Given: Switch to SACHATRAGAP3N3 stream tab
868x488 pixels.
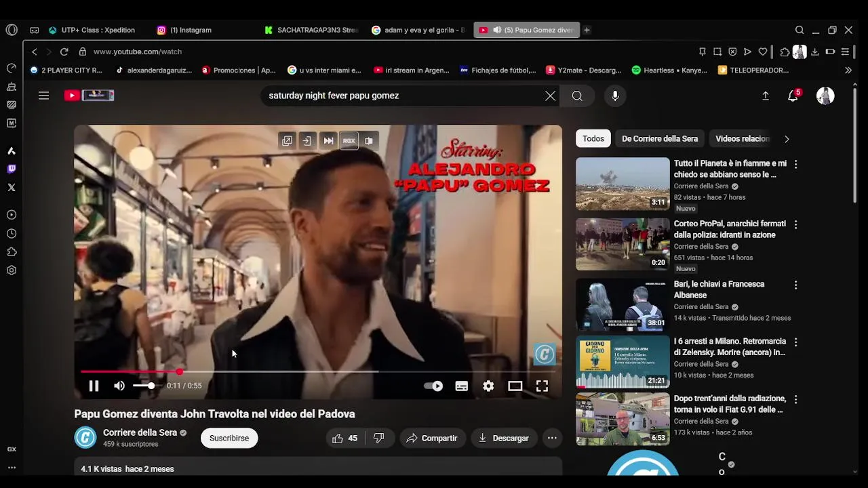Looking at the screenshot, I should (x=312, y=30).
